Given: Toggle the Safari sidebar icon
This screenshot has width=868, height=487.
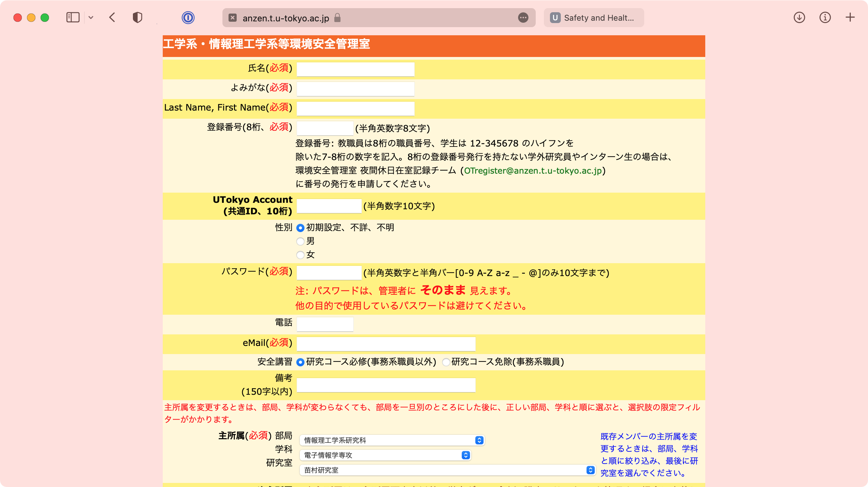Looking at the screenshot, I should coord(73,18).
